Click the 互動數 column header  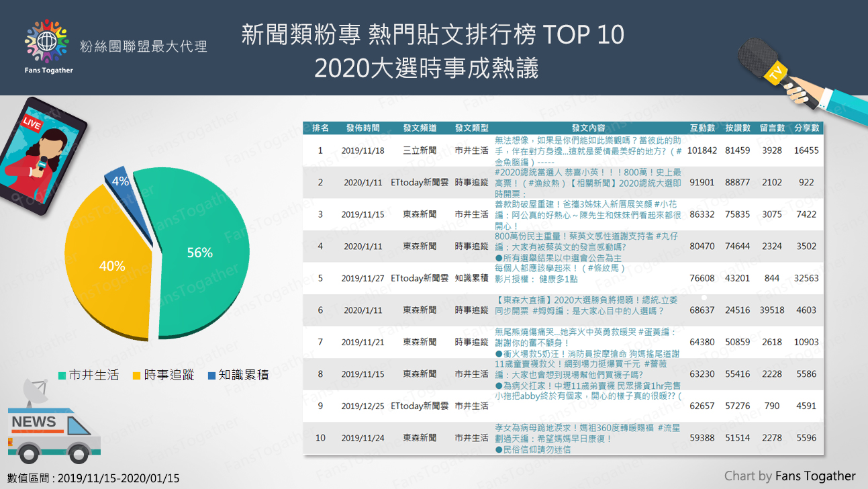coord(702,128)
